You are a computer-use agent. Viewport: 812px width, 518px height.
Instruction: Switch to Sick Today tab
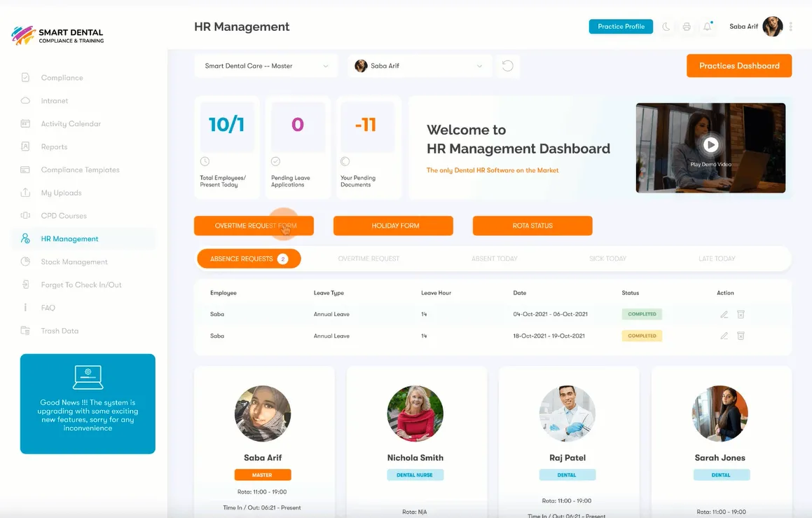[608, 259]
